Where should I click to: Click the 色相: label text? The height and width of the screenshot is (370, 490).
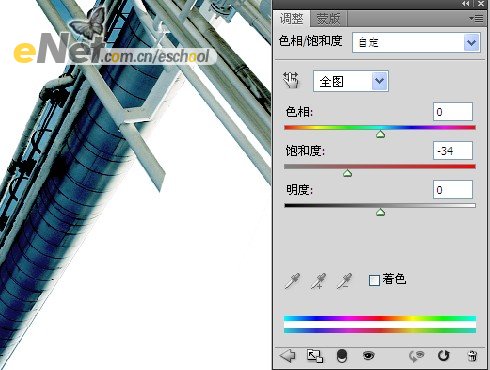pyautogui.click(x=299, y=112)
